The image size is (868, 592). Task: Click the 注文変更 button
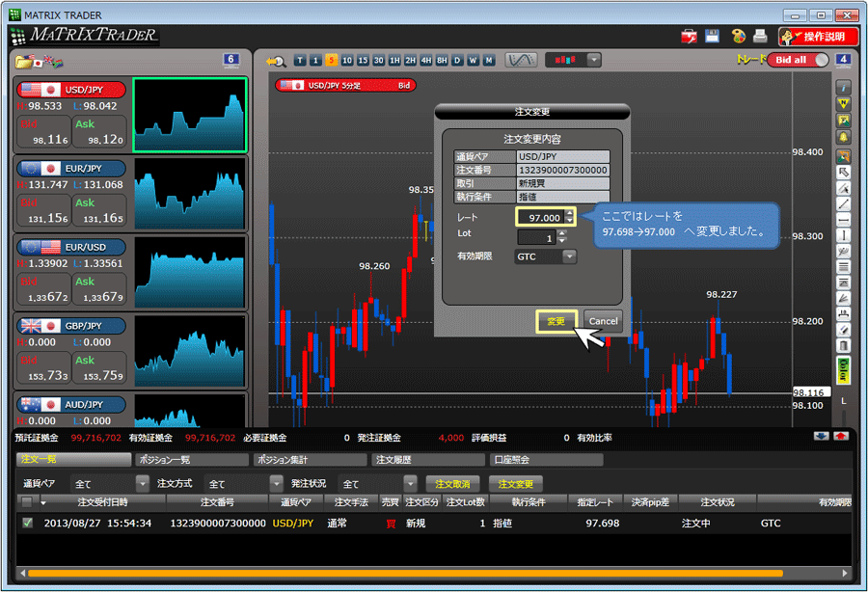516,484
